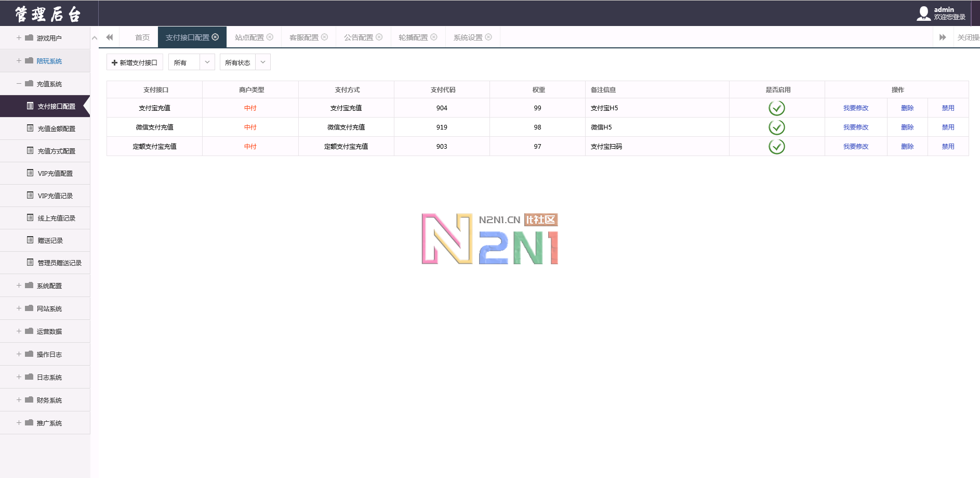Image resolution: width=980 pixels, height=478 pixels.
Task: Click the 充值金额配置 list icon in sidebar
Action: (x=30, y=128)
